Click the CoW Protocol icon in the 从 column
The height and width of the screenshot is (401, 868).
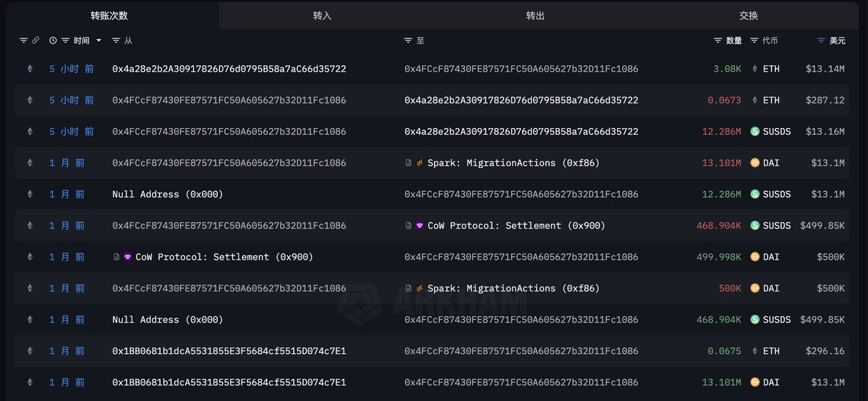click(127, 257)
